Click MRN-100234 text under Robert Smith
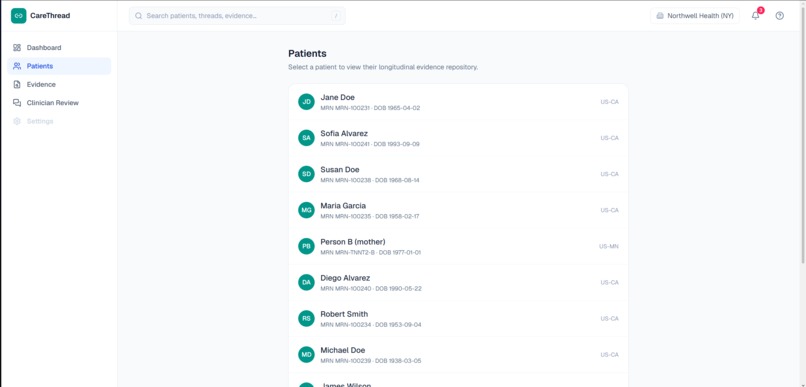The width and height of the screenshot is (806, 387). [352, 325]
